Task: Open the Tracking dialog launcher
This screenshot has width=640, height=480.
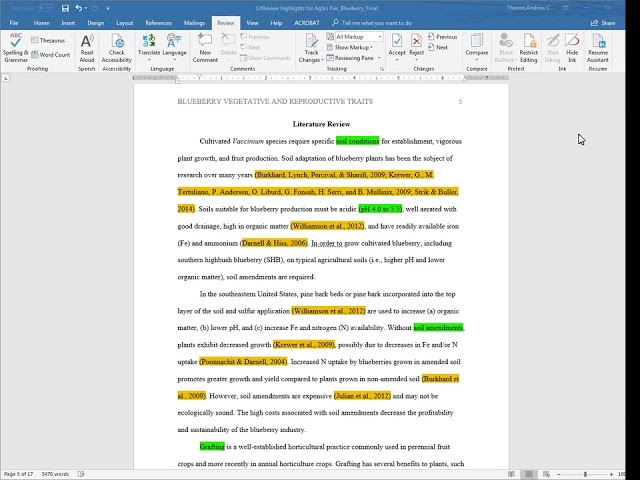Action: point(382,69)
